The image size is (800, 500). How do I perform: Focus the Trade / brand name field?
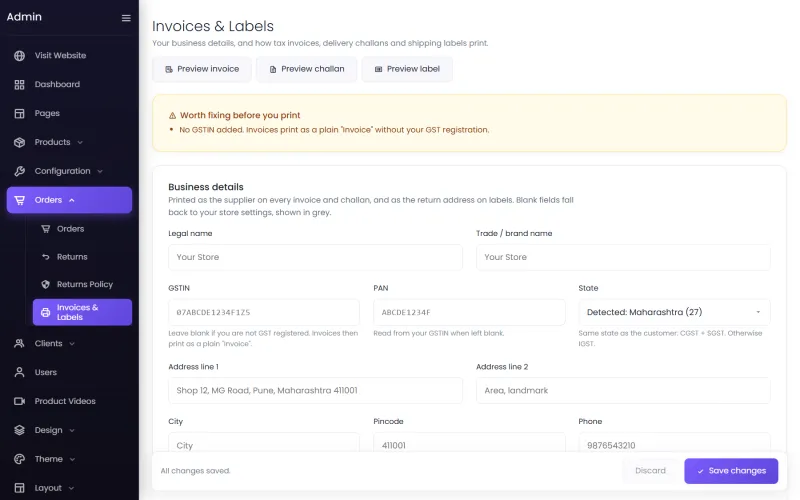coord(623,257)
